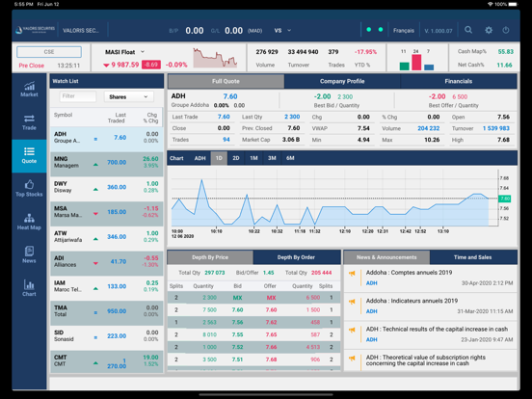
Task: Click the MNG green up arrow
Action: 95,165
